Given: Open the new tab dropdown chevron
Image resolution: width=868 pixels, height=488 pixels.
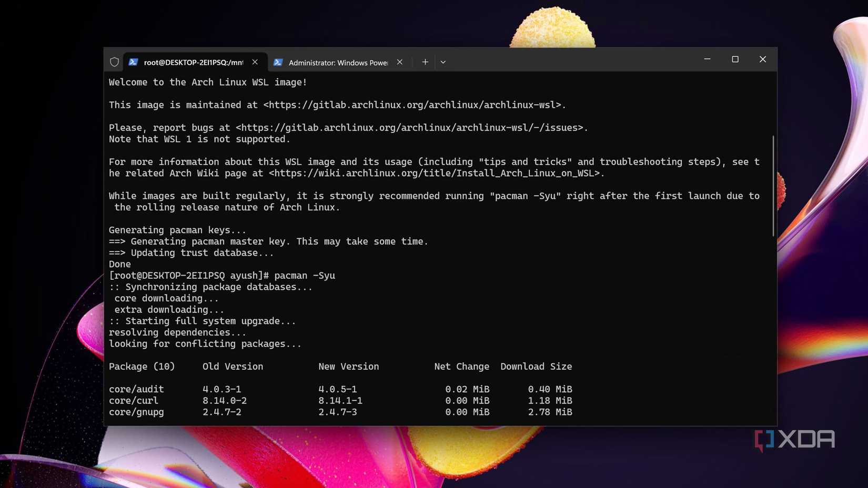Looking at the screenshot, I should [443, 62].
